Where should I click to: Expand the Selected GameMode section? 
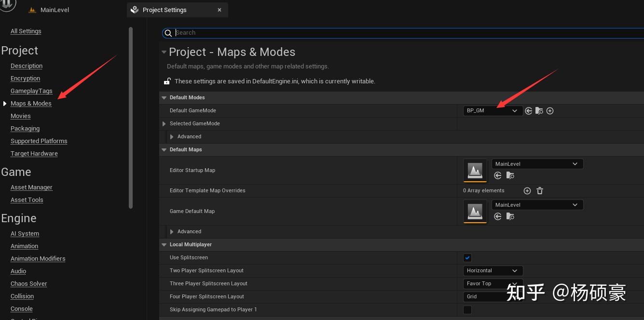tap(164, 124)
